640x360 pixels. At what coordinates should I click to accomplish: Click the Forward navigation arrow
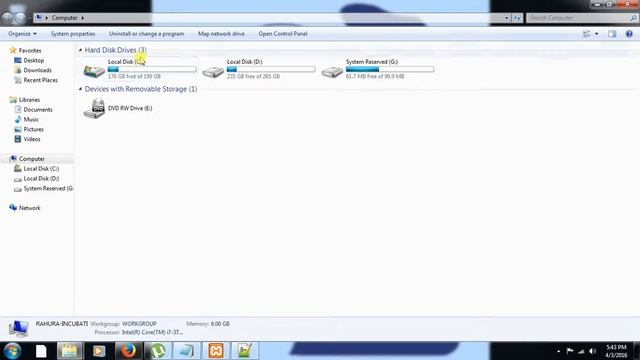19,18
